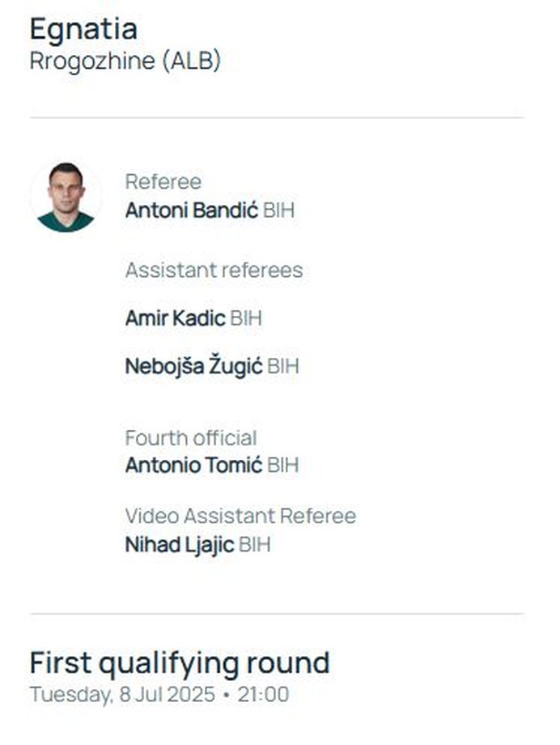Select assistant referee Nebojša Žugić
560x745 pixels.
[193, 366]
